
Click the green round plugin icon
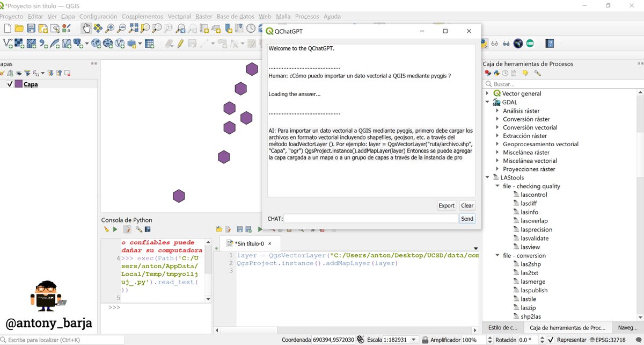click(530, 43)
